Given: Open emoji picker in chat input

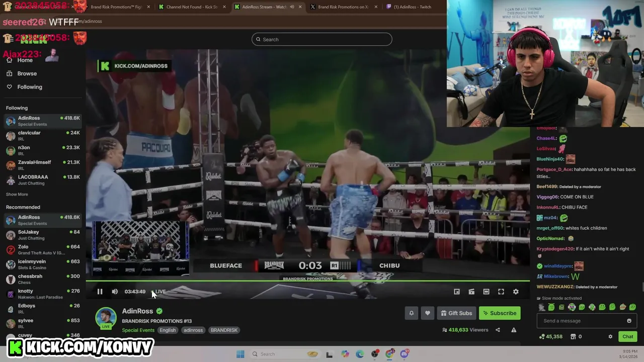Looking at the screenshot, I should pyautogui.click(x=629, y=321).
